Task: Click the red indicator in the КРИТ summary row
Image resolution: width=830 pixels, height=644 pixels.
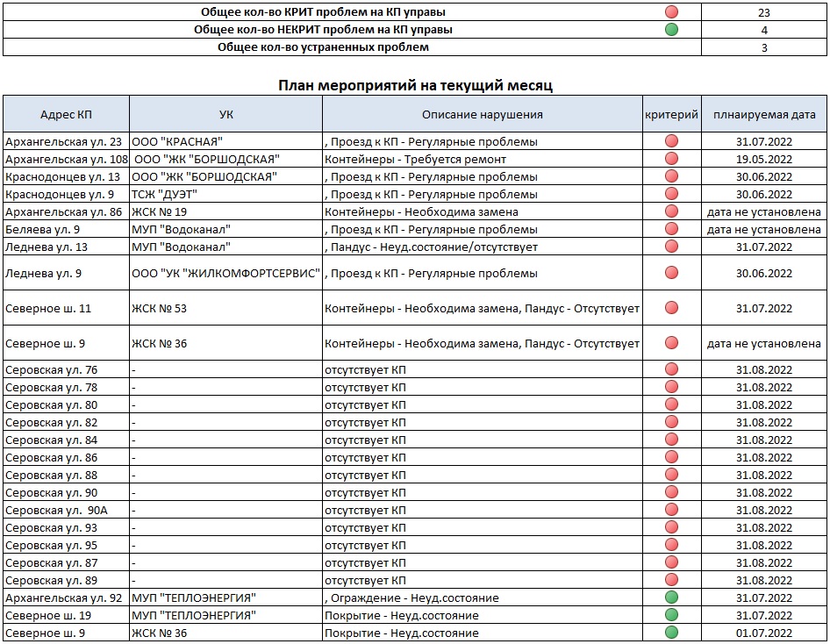Action: pos(671,12)
